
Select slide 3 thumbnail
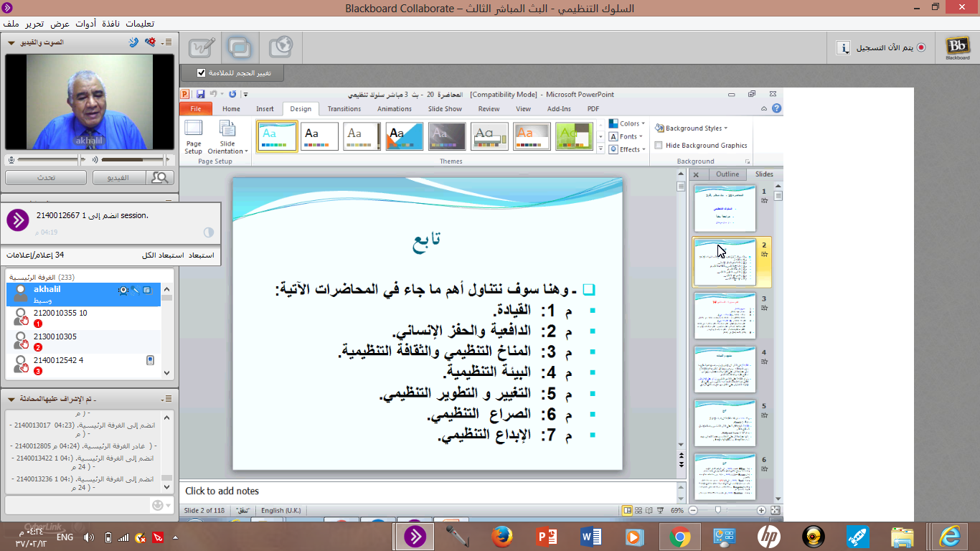[x=725, y=316]
